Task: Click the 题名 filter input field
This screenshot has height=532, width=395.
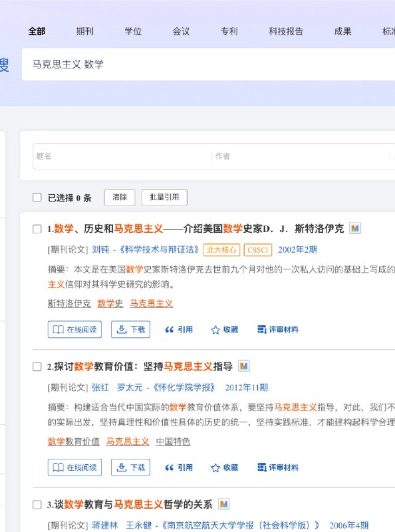Action: click(122, 156)
